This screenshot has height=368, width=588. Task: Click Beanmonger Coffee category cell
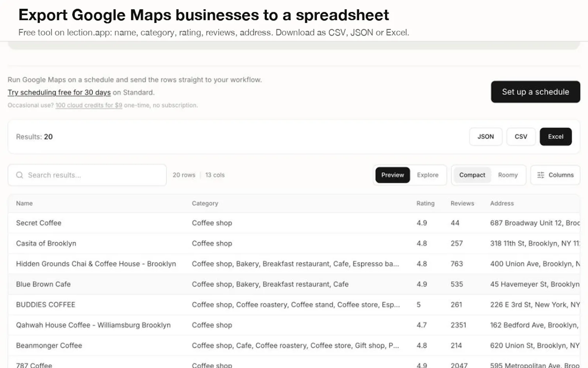pos(295,346)
